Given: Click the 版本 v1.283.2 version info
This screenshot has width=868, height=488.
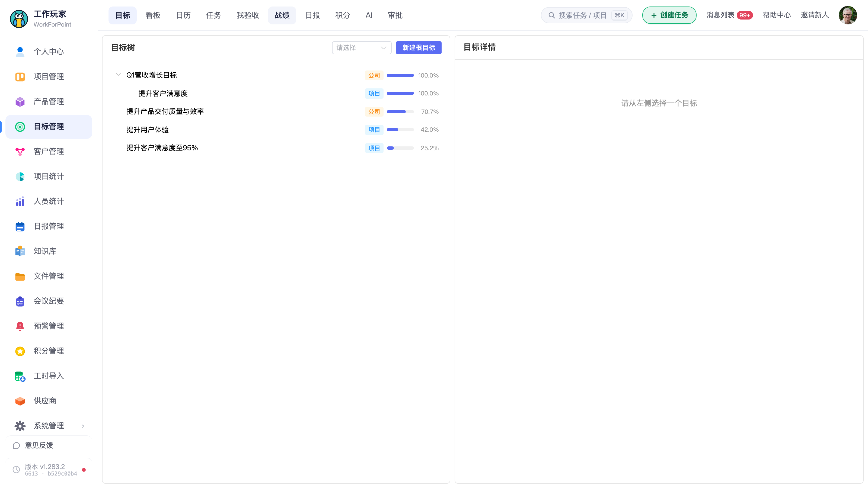Looking at the screenshot, I should click(x=49, y=470).
